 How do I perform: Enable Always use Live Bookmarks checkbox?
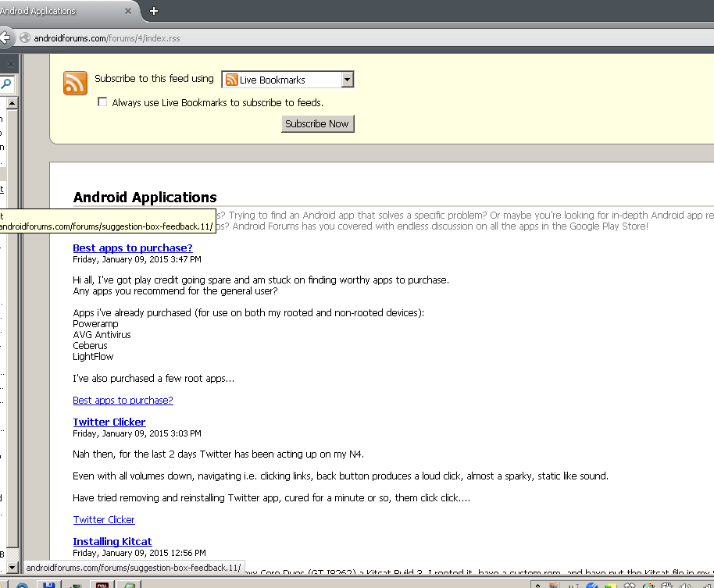click(102, 102)
